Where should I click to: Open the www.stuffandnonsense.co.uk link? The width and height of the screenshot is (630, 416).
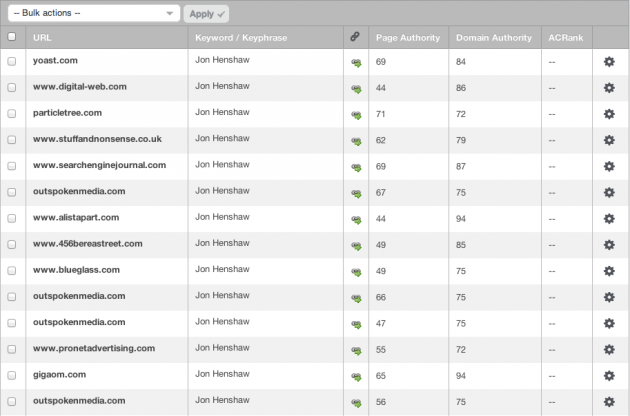click(97, 139)
